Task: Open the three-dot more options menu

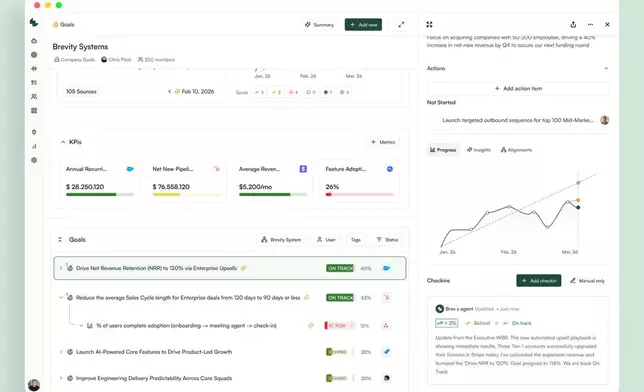Action: pyautogui.click(x=590, y=25)
